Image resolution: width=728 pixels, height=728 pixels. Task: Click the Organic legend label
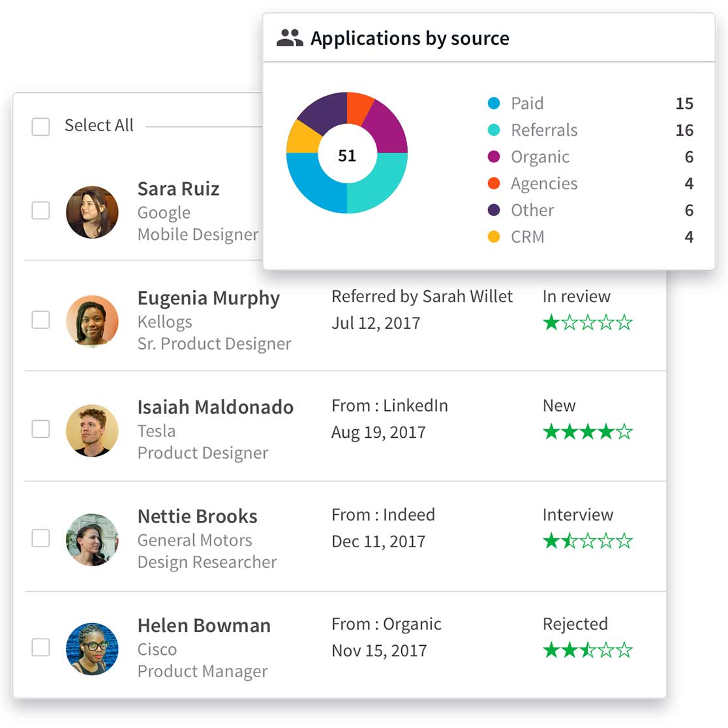click(x=539, y=157)
